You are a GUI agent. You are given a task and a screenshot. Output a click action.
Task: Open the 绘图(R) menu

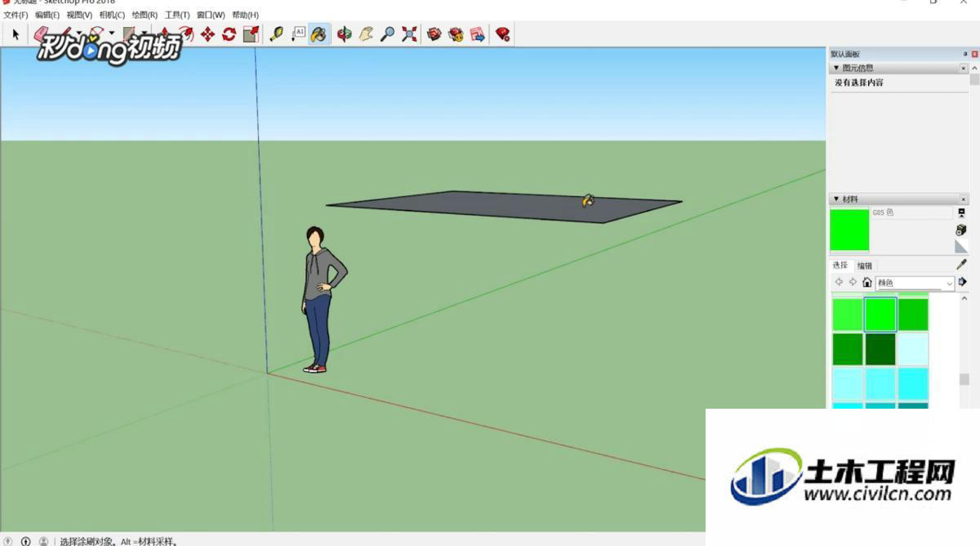(x=145, y=15)
